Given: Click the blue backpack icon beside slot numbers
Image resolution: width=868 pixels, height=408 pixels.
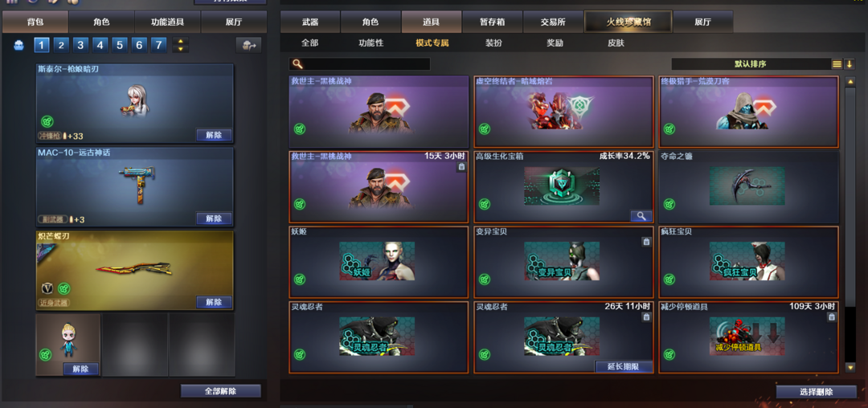Looking at the screenshot, I should tap(18, 45).
